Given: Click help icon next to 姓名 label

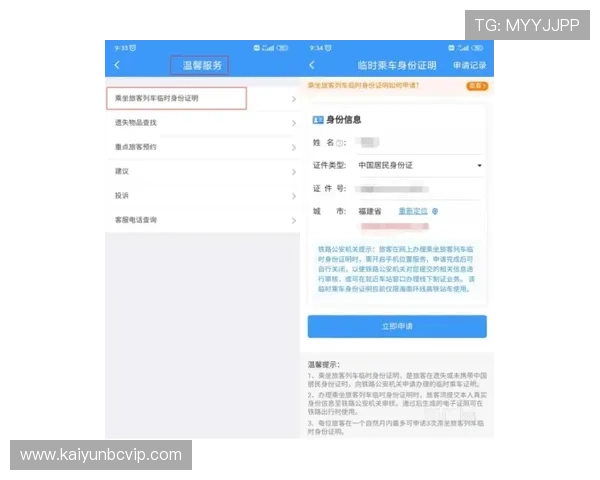Looking at the screenshot, I should coord(339,144).
